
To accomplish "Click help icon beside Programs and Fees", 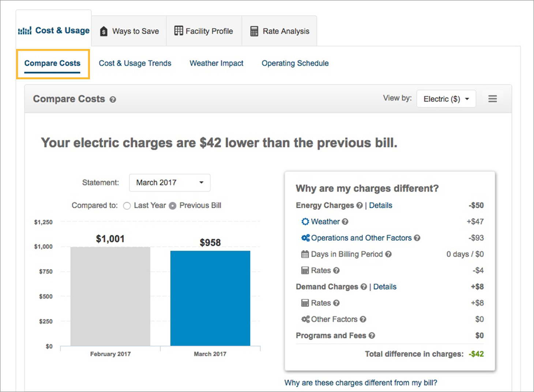I will point(372,336).
